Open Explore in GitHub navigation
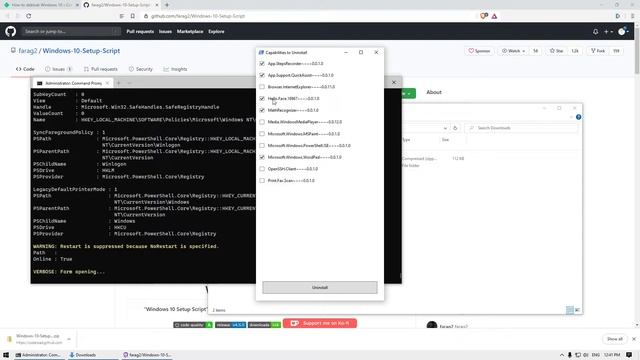Image resolution: width=640 pixels, height=360 pixels. 216,31
